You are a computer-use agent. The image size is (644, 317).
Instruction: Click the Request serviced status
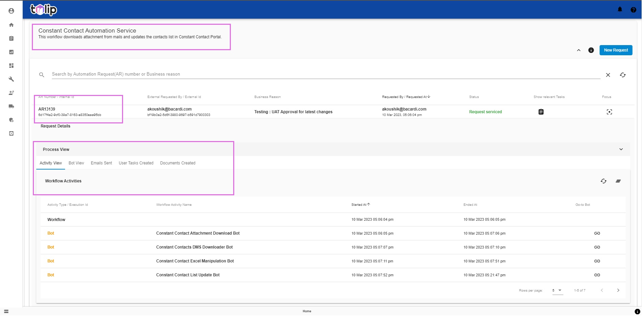click(x=485, y=112)
